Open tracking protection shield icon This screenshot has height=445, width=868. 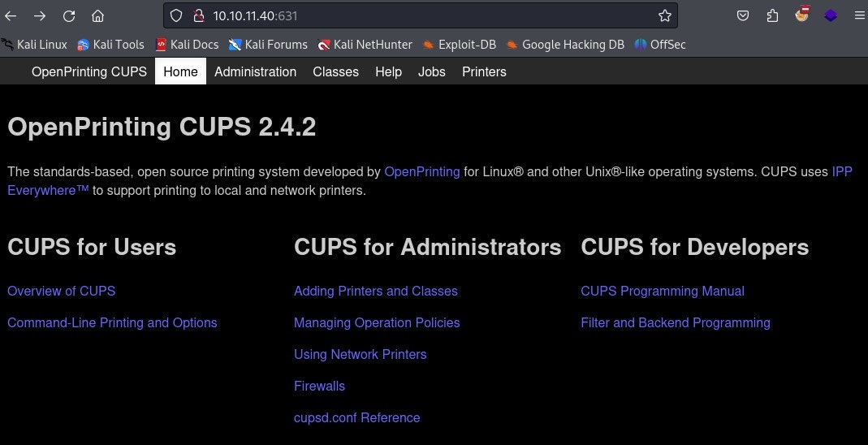click(176, 15)
